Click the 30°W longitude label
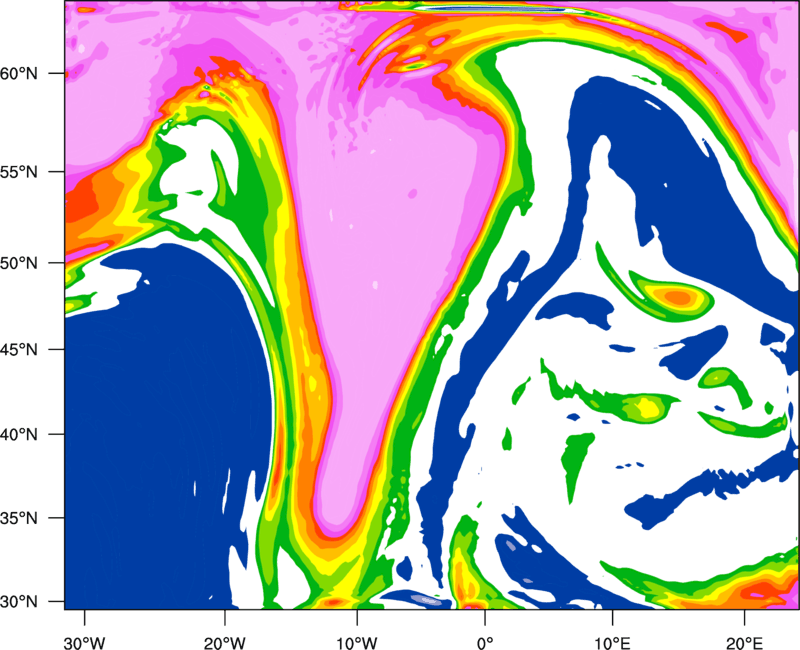The image size is (800, 650). pos(84,643)
